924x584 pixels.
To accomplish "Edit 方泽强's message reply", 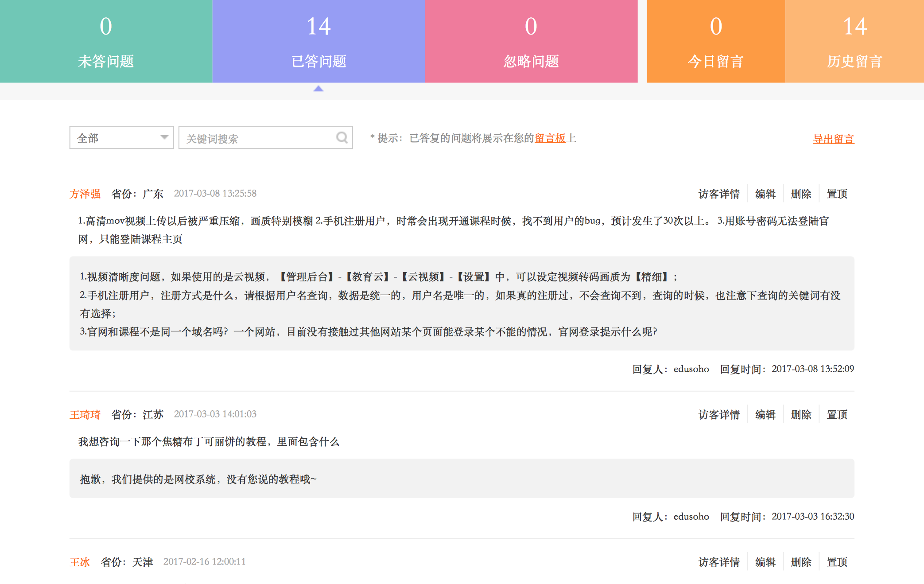I will [x=765, y=194].
